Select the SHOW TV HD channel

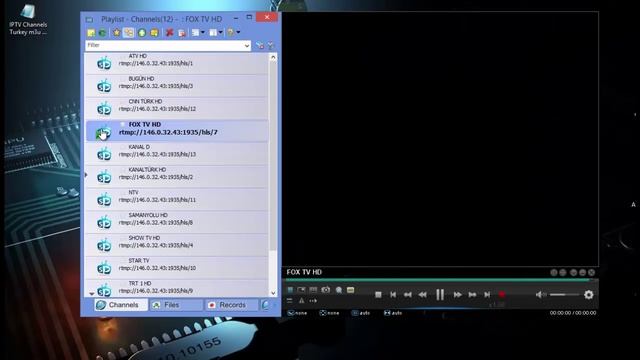tap(177, 244)
